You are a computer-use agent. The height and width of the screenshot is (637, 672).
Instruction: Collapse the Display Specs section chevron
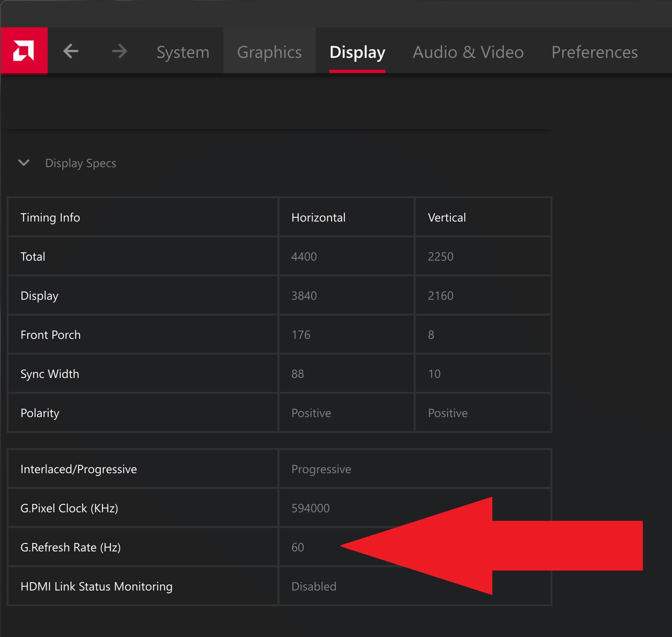[x=24, y=163]
